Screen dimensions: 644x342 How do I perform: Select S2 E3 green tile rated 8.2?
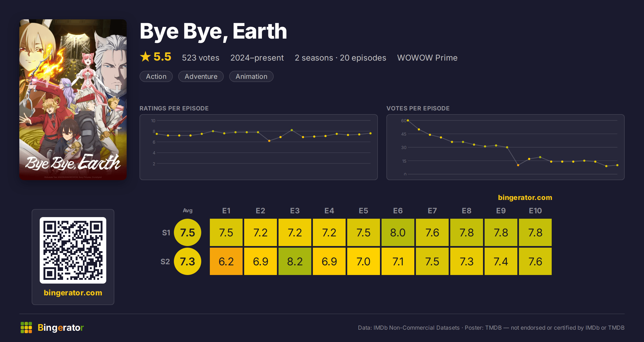[295, 261]
